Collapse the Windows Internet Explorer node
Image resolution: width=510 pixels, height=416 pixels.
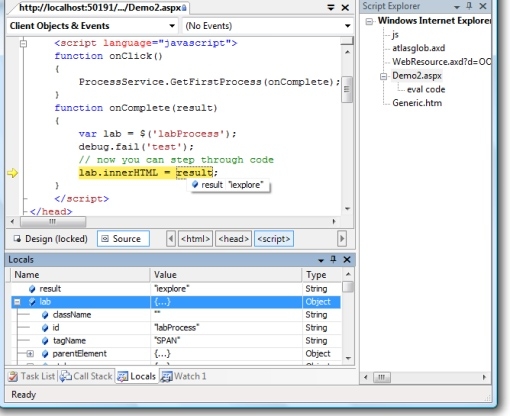(x=369, y=22)
